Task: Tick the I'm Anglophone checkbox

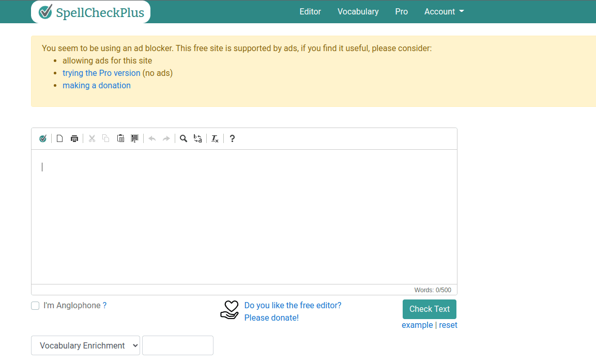Action: (35, 306)
